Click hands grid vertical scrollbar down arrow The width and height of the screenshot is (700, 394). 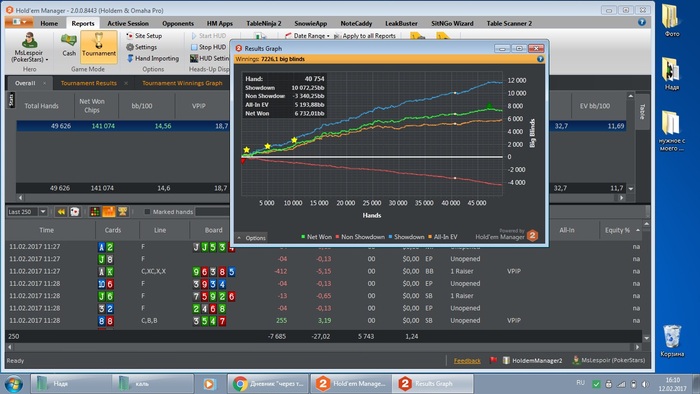tap(646, 338)
